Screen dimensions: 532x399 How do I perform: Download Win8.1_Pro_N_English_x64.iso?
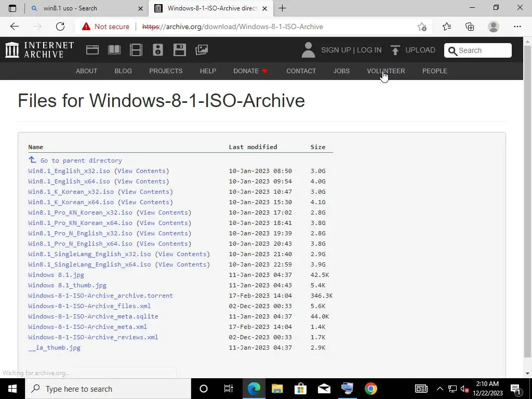click(80, 244)
